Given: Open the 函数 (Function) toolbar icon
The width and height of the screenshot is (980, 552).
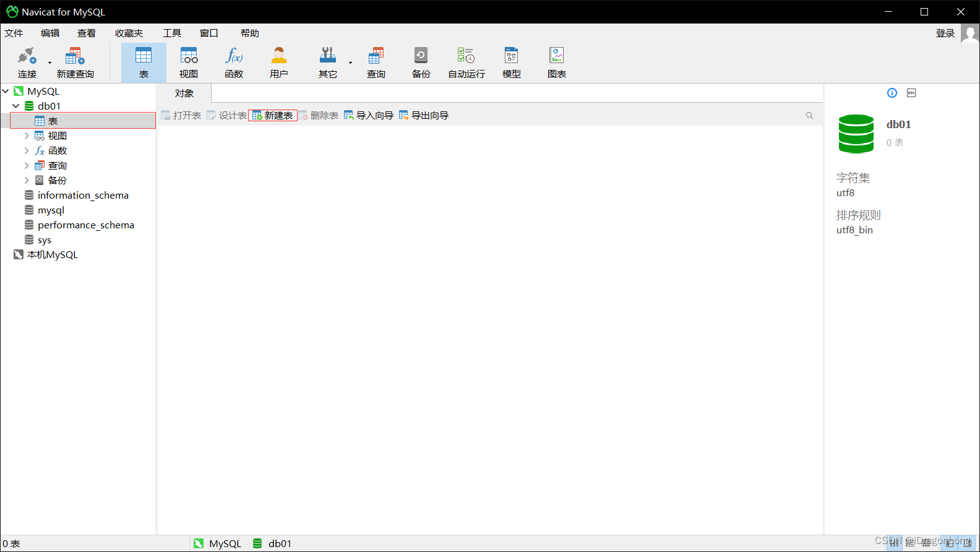Looking at the screenshot, I should point(234,62).
